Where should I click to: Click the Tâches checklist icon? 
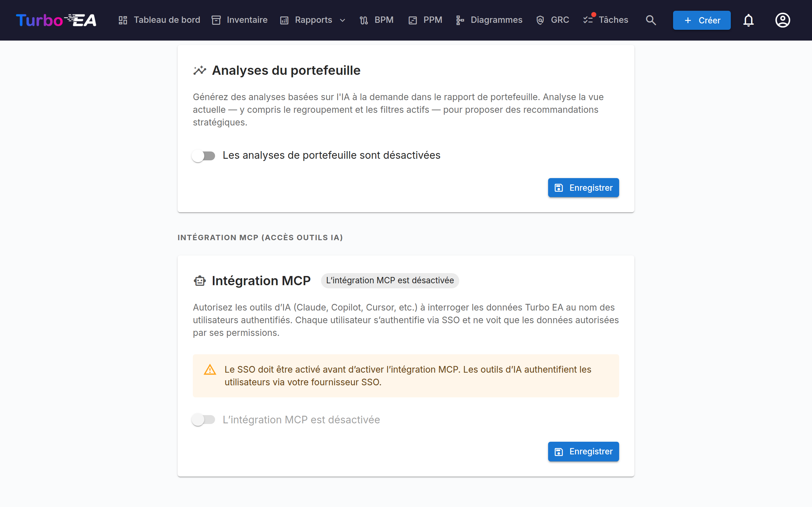pos(588,20)
